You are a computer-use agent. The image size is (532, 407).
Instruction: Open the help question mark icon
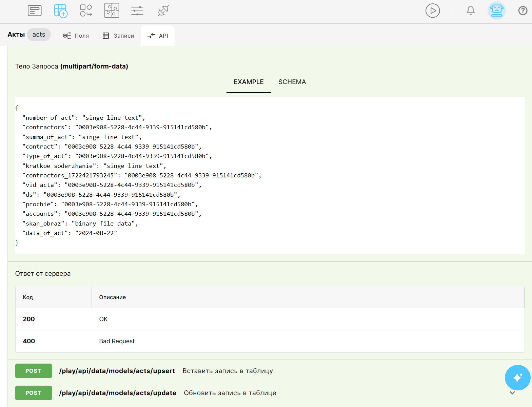[523, 11]
